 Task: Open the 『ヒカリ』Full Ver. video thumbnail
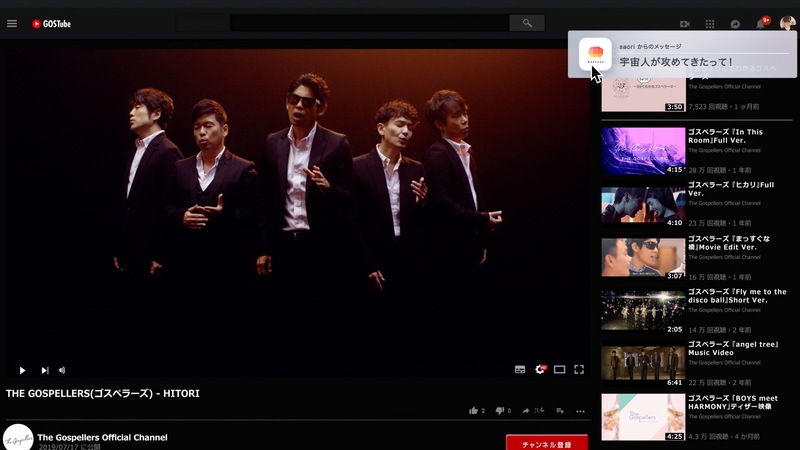643,205
